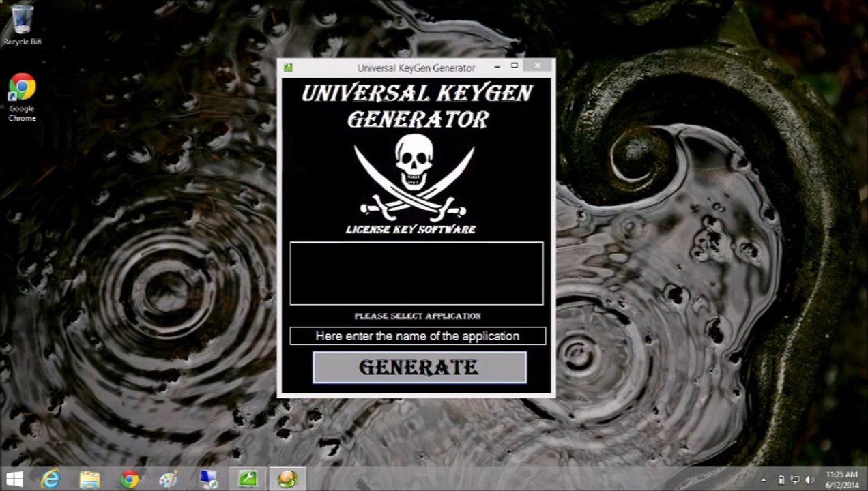The height and width of the screenshot is (491, 868).
Task: Click the green KeyGen title bar icon
Action: [289, 68]
